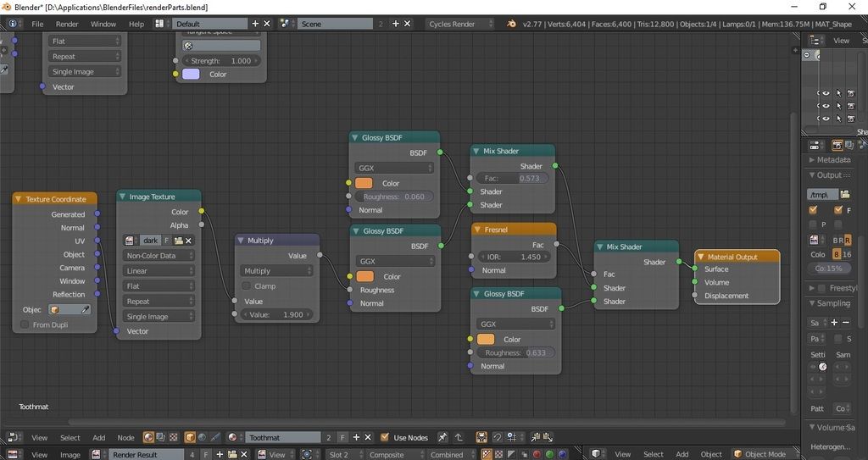Open image folder icon in Image Texture node

click(x=178, y=241)
